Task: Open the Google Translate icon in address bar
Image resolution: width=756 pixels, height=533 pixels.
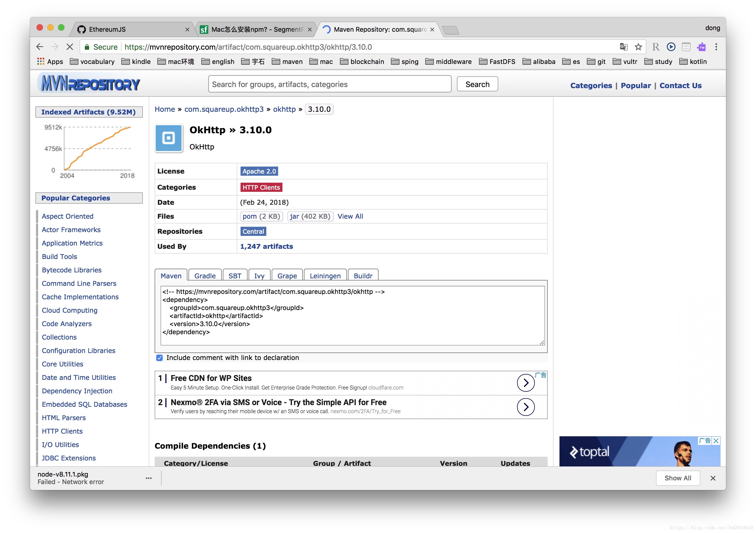Action: click(623, 47)
